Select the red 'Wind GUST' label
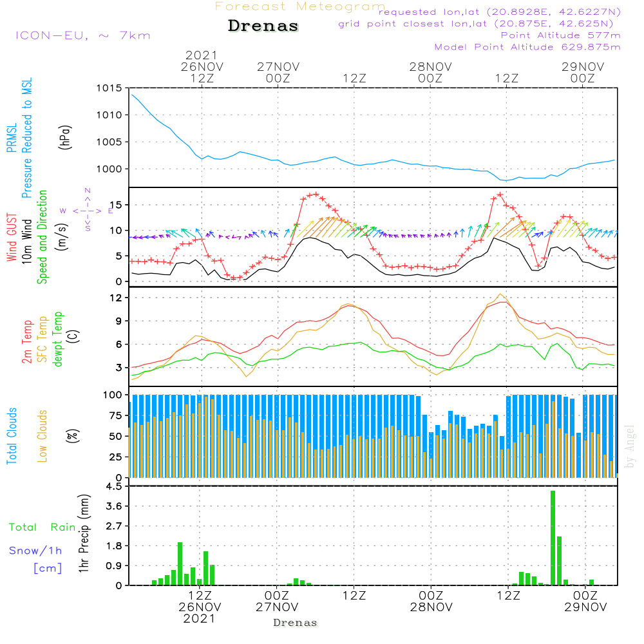644x644 pixels. click(12, 237)
